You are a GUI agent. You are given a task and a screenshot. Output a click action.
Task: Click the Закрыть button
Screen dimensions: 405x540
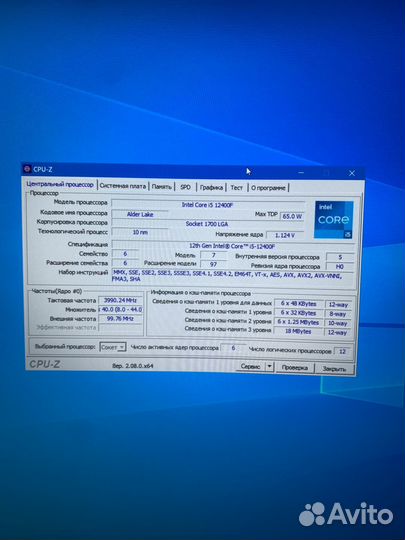pos(334,369)
